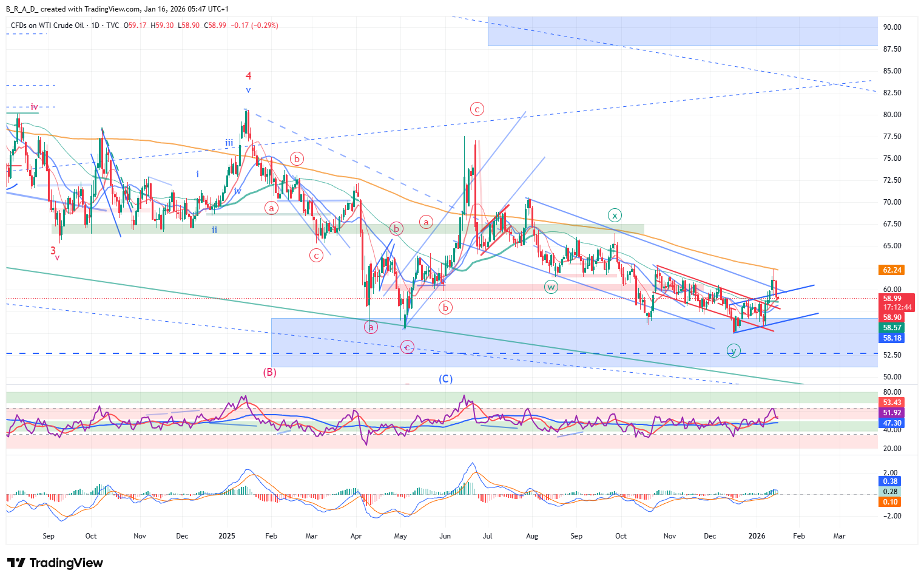The height and width of the screenshot is (581, 924).
Task: Select the green 58.57 price tag
Action: 892,328
